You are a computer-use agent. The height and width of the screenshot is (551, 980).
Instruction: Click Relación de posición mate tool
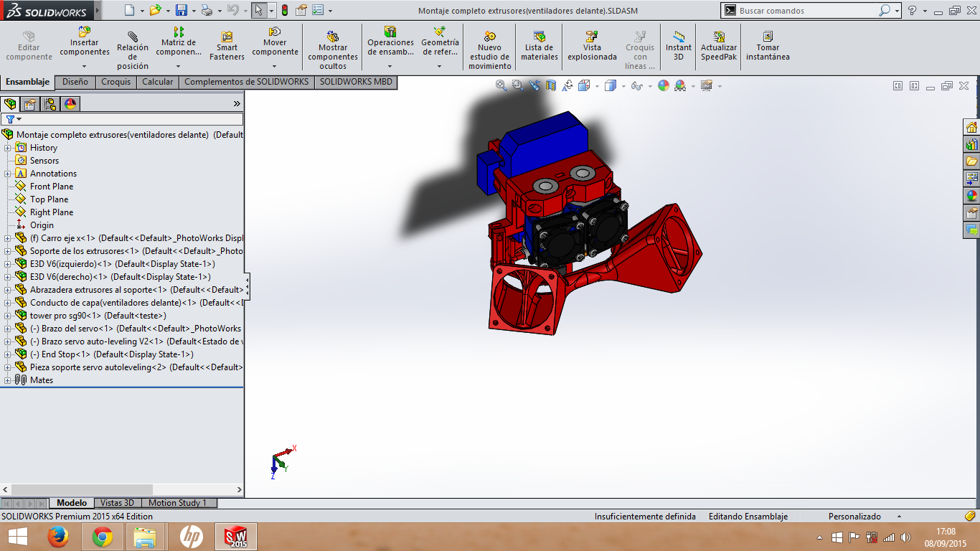click(x=133, y=52)
